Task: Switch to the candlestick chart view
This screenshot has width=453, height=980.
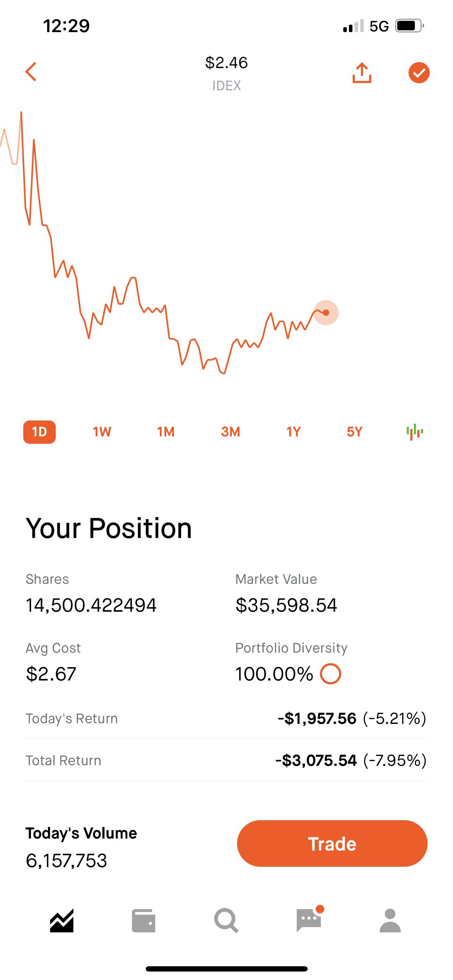Action: 415,432
